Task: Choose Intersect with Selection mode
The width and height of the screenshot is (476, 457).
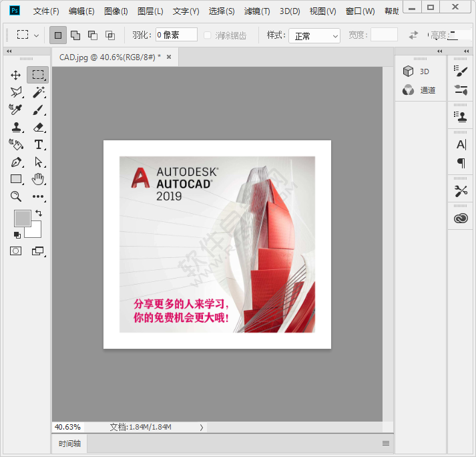Action: [x=110, y=35]
